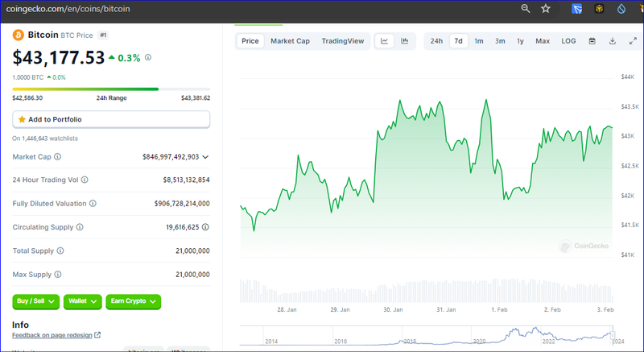Click the right handle of the chart navigator
Screen dimensions: 644x352
613,335
